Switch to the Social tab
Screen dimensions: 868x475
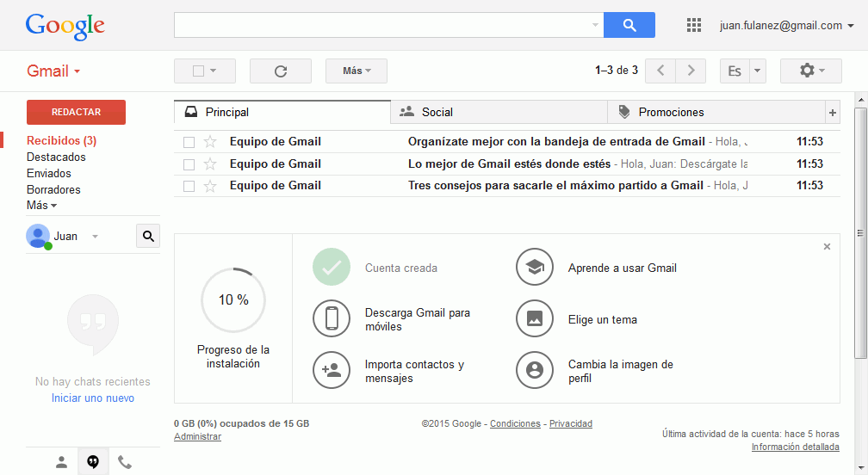499,112
